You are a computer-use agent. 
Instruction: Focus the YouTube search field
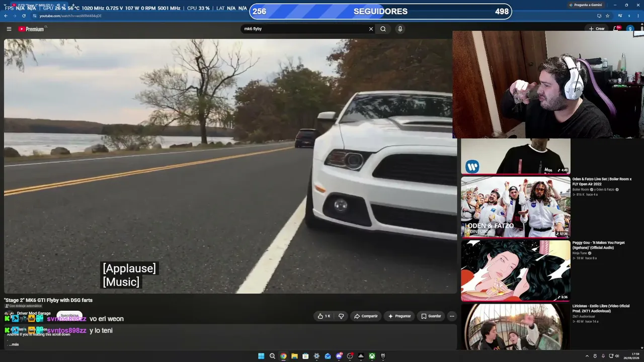304,29
